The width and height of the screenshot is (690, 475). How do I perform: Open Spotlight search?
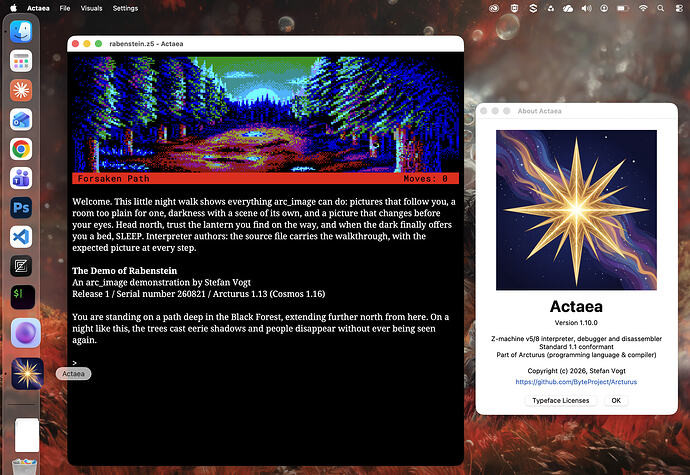(x=661, y=8)
